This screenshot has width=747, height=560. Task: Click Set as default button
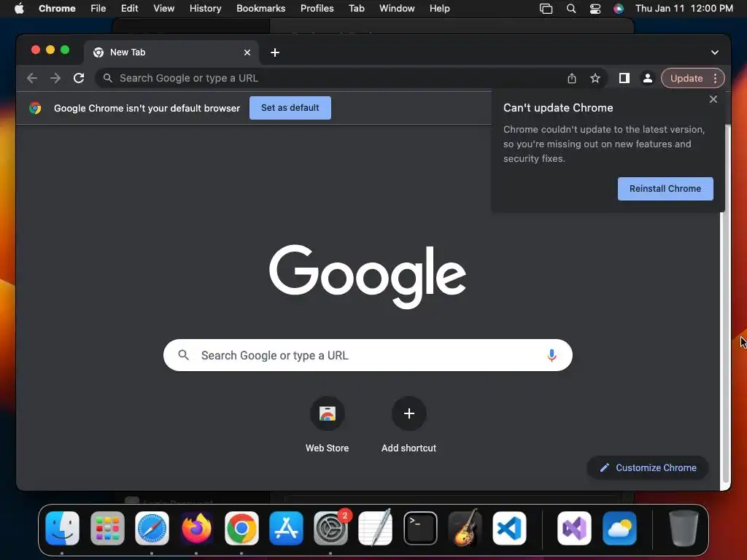(x=290, y=108)
